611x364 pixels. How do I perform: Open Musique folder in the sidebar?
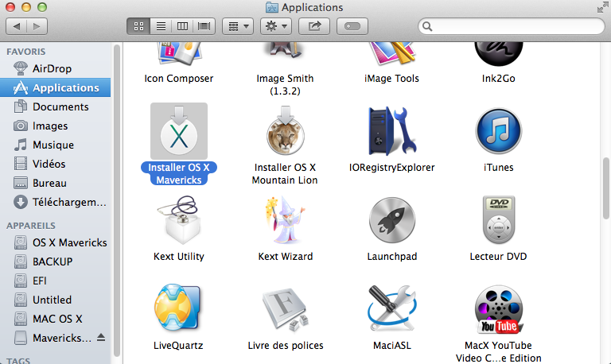coord(56,145)
